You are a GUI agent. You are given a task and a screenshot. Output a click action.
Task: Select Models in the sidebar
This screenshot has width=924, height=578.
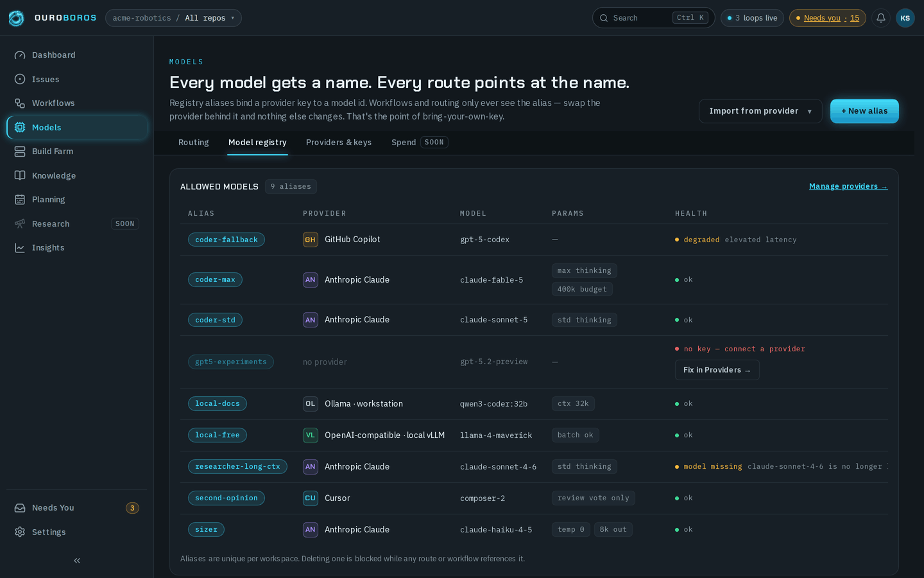tap(77, 127)
